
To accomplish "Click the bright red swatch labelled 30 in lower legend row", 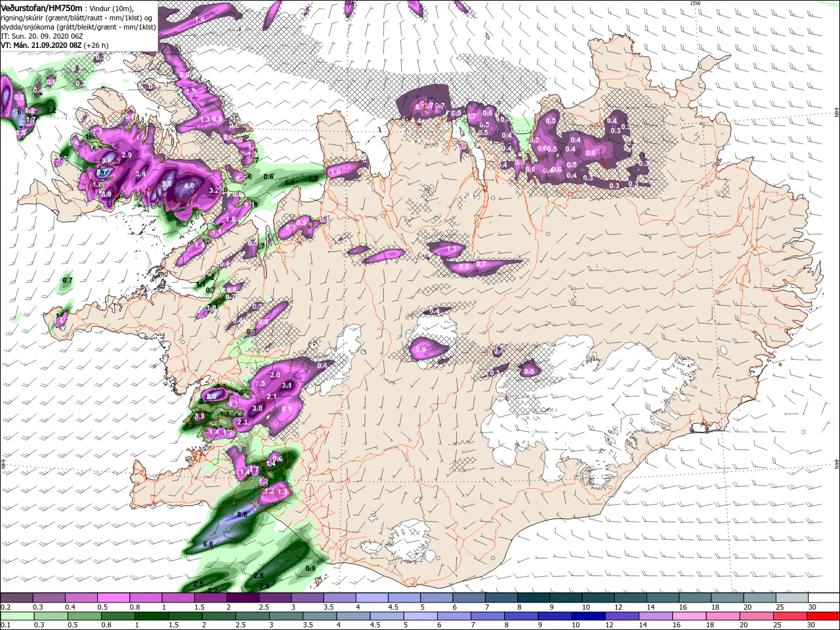I will [824, 616].
